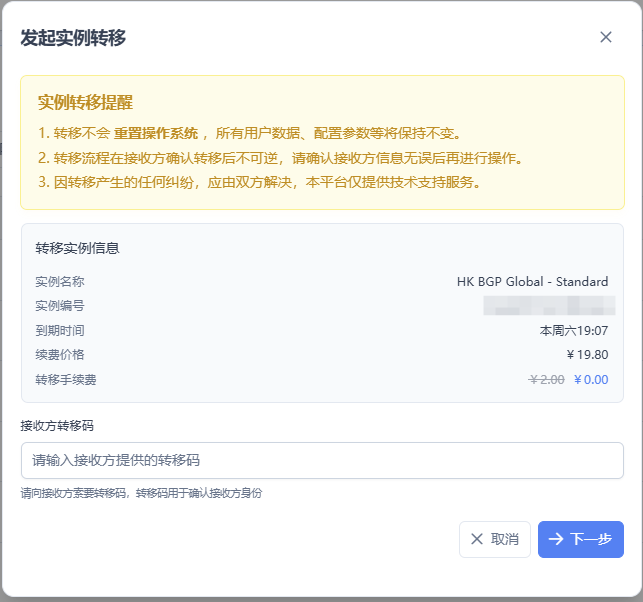The width and height of the screenshot is (643, 602).
Task: Click the hint text below transfer code input
Action: click(141, 493)
